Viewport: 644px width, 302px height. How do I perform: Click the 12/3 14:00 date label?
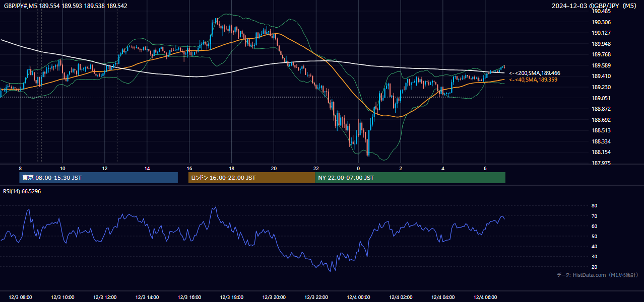pyautogui.click(x=148, y=297)
